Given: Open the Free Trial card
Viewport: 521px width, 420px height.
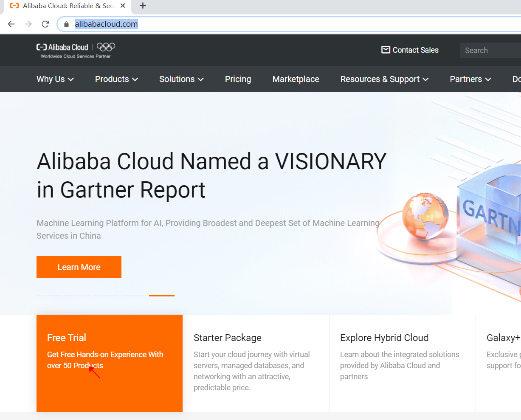Looking at the screenshot, I should point(110,363).
